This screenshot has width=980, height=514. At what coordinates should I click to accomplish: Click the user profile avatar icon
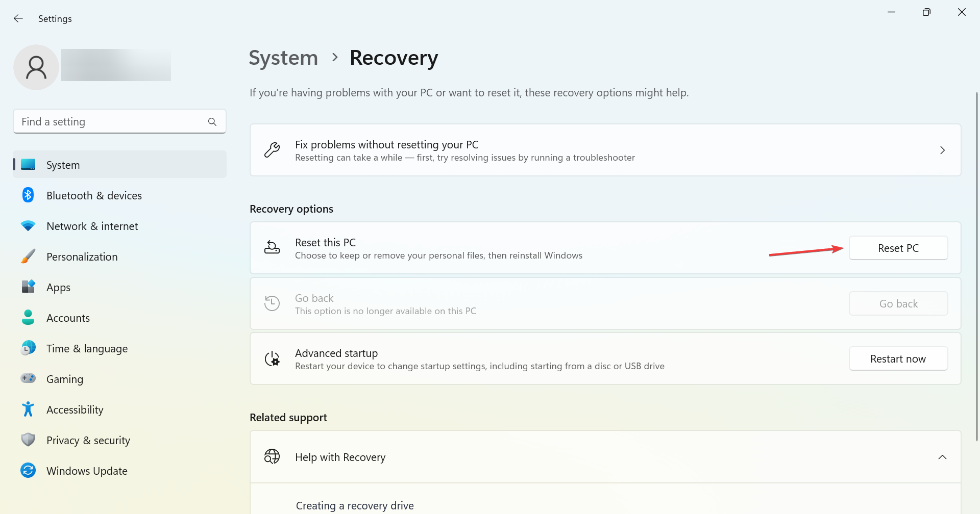(36, 67)
